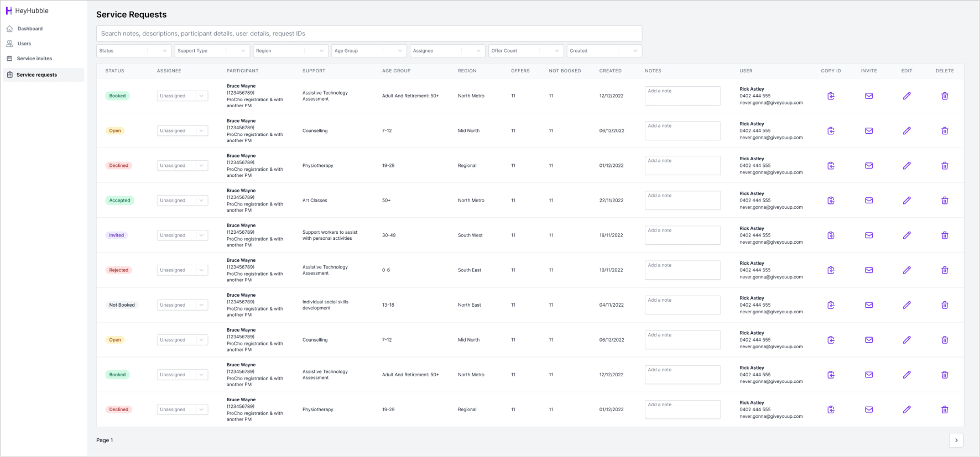This screenshot has width=980, height=457.
Task: Click the pencil icon for the 19-29 Regional row created 01/12/2022 at top
Action: [x=906, y=166]
